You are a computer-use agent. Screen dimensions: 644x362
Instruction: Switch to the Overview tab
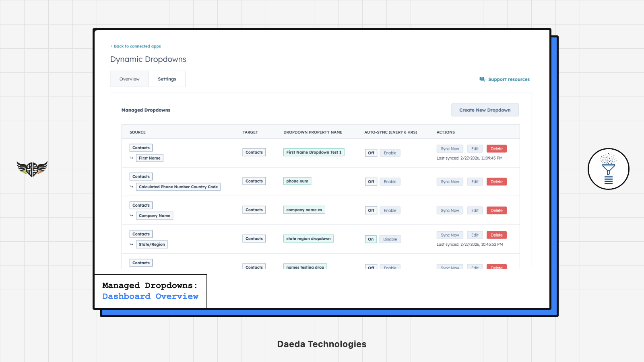129,79
